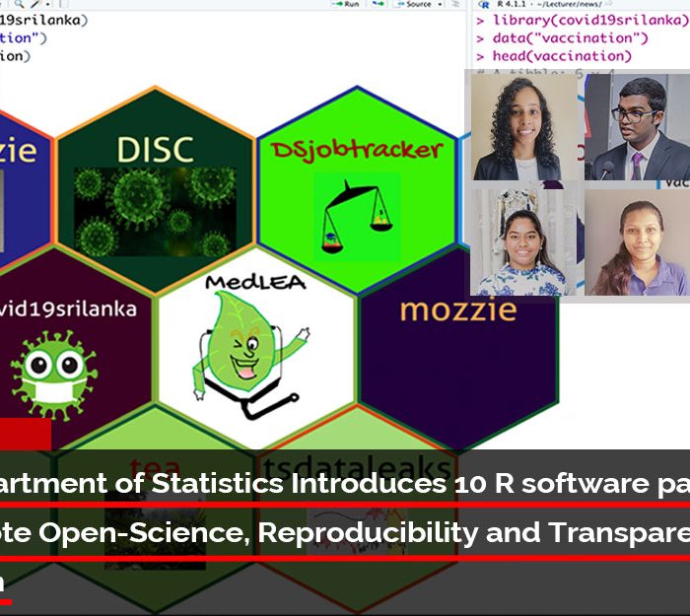Viewport: 690px width, 616px height.
Task: Click the R logo icon in console header
Action: click(x=482, y=5)
